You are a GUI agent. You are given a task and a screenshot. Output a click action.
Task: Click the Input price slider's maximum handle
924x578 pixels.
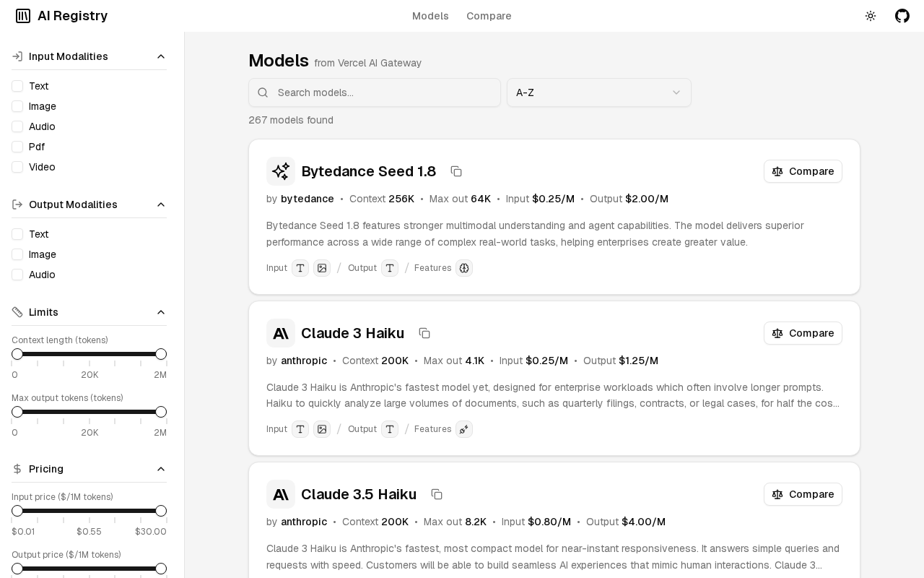[161, 511]
